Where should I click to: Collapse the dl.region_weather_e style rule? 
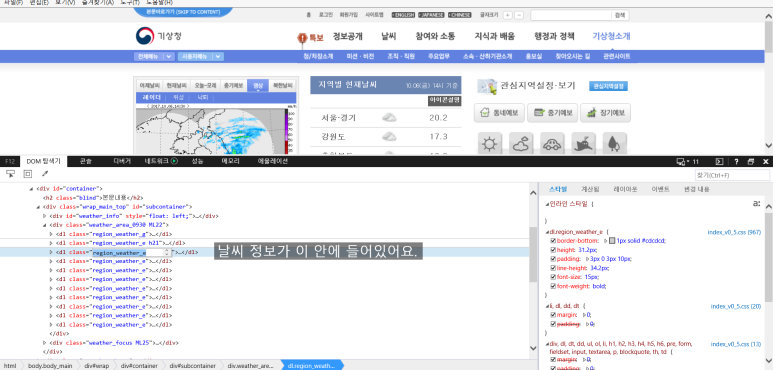pos(547,232)
